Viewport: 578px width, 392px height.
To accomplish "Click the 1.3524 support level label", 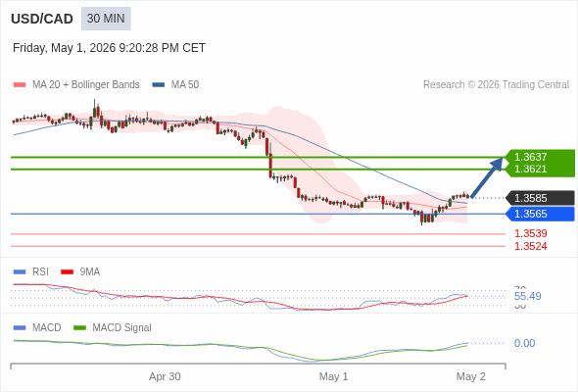I will tap(530, 246).
